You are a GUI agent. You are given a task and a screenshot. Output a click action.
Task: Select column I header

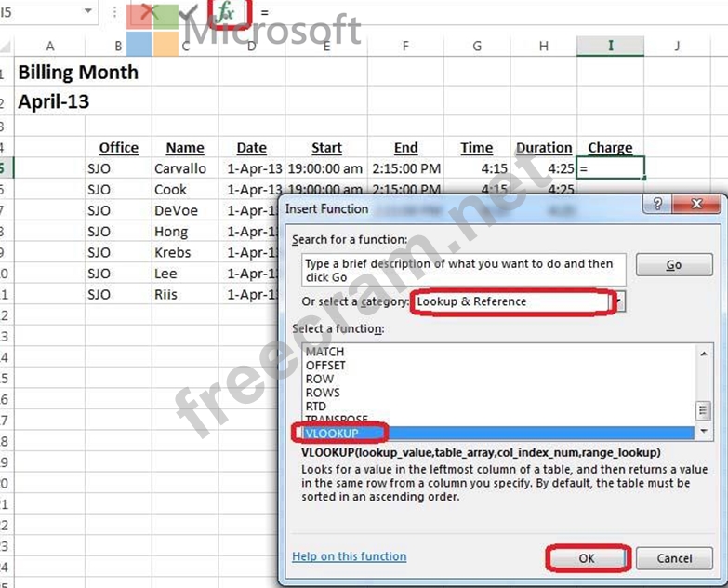[610, 46]
